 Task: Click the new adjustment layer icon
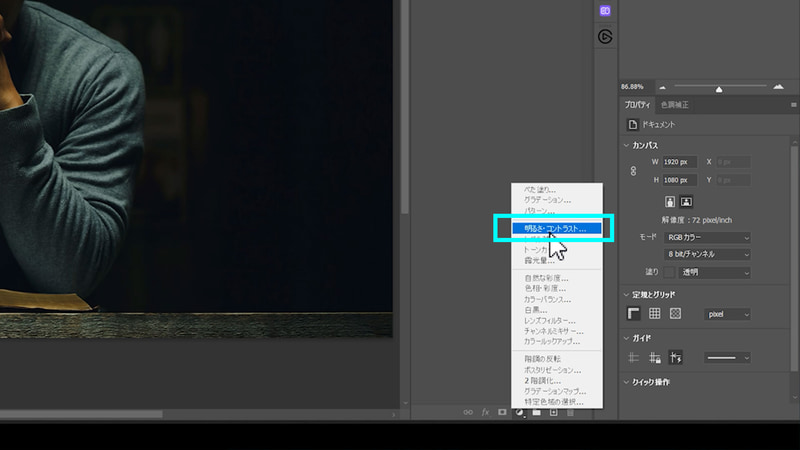(519, 412)
